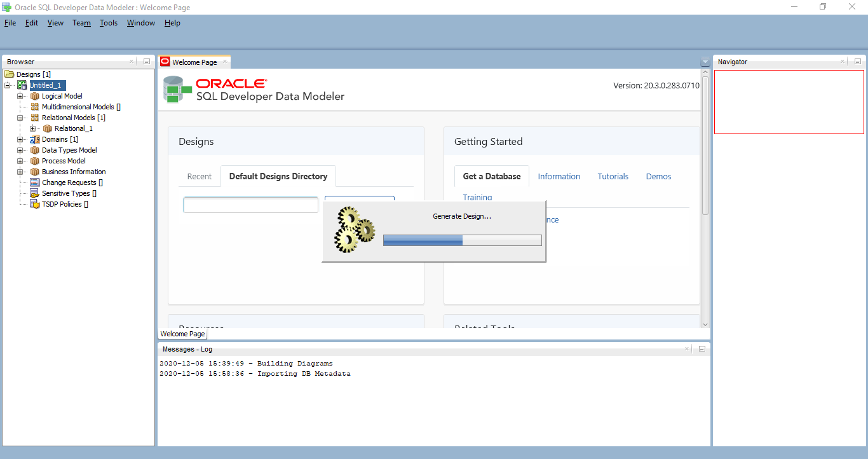Click the Relational Models grid icon
Viewport: 868px width, 459px height.
[x=35, y=118]
